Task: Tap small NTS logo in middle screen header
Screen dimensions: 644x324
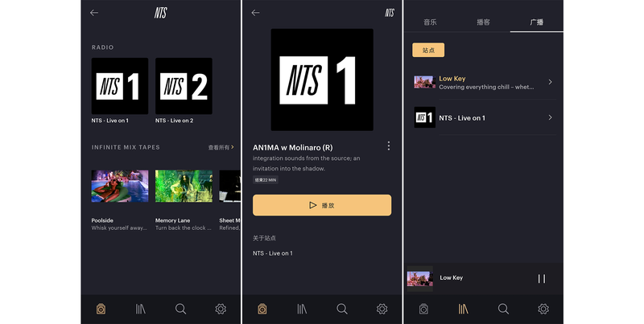Action: pyautogui.click(x=390, y=13)
